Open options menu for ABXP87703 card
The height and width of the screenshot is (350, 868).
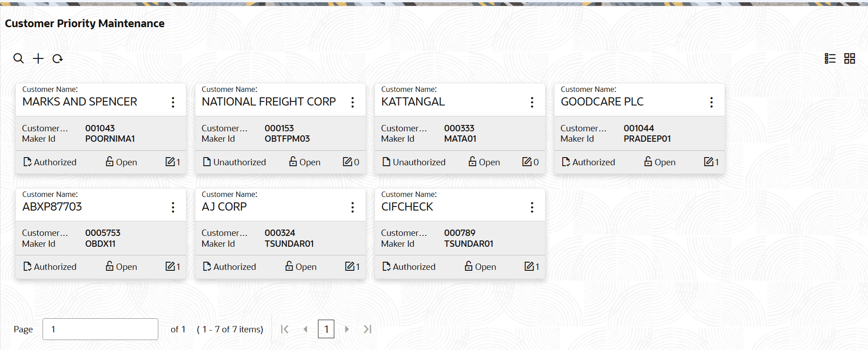(x=173, y=207)
